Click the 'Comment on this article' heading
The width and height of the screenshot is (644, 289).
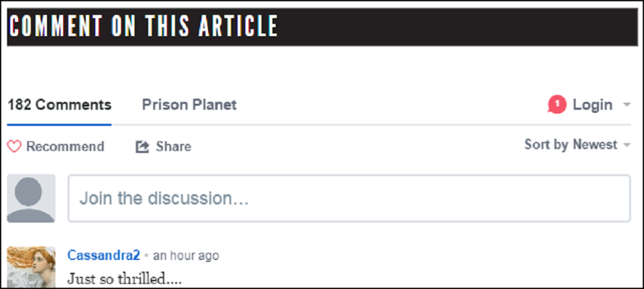[x=143, y=26]
